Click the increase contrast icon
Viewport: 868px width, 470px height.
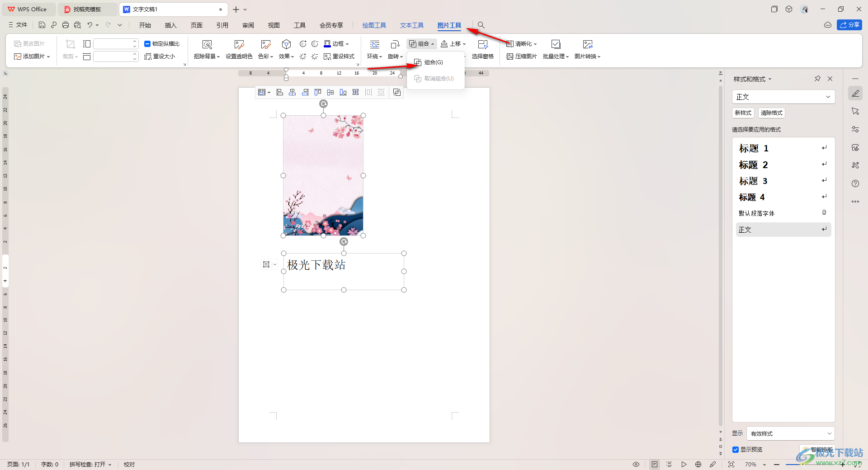click(303, 44)
